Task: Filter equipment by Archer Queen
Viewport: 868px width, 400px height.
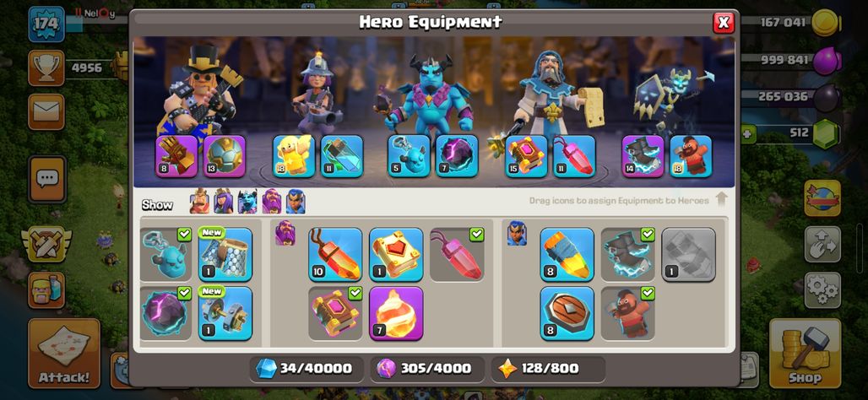Action: (x=223, y=202)
